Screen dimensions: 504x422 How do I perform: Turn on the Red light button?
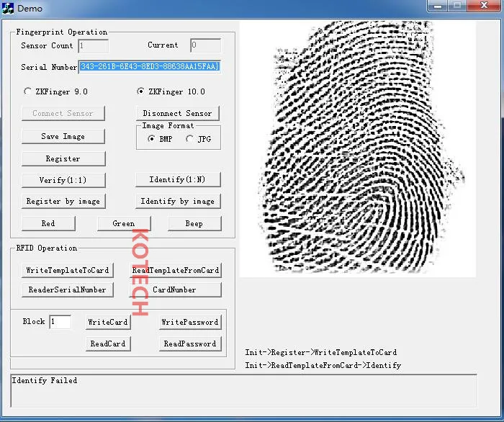pos(48,224)
